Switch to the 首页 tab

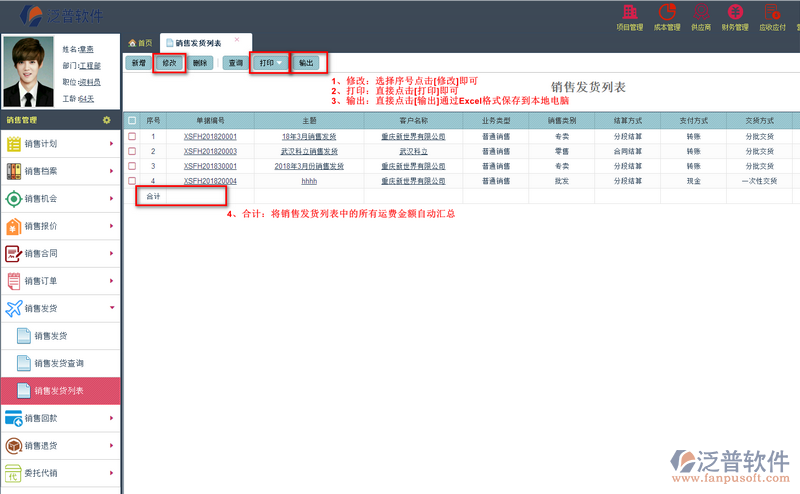(x=140, y=43)
